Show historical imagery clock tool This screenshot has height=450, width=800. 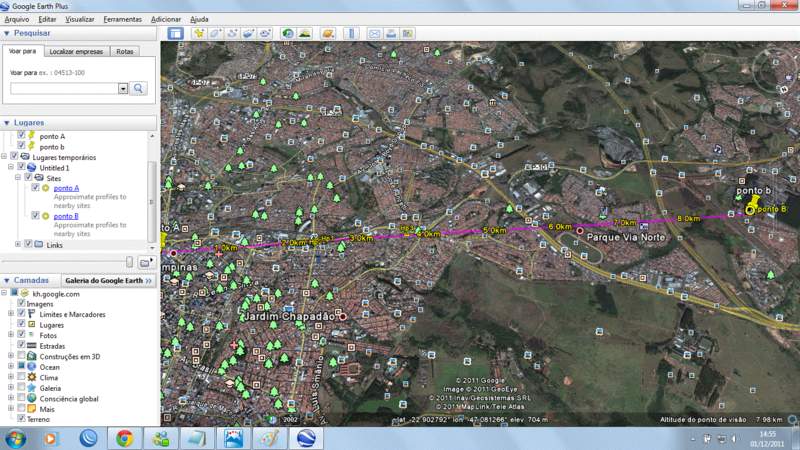pyautogui.click(x=288, y=34)
